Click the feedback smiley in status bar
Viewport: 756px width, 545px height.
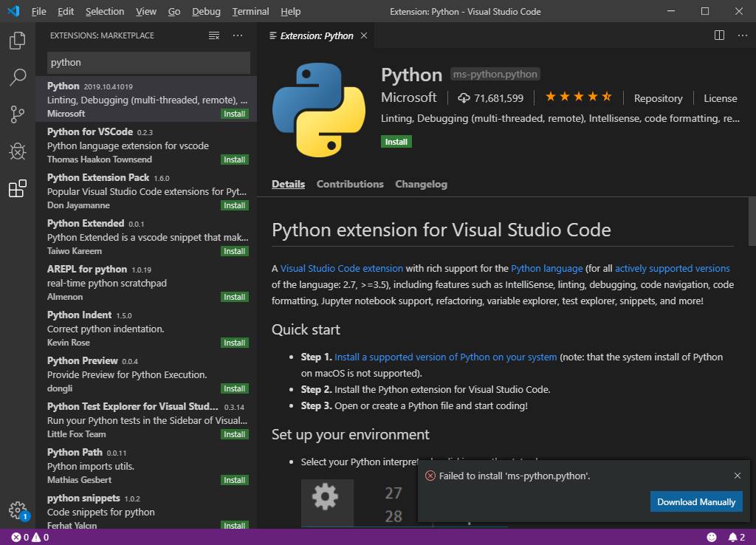click(x=712, y=537)
